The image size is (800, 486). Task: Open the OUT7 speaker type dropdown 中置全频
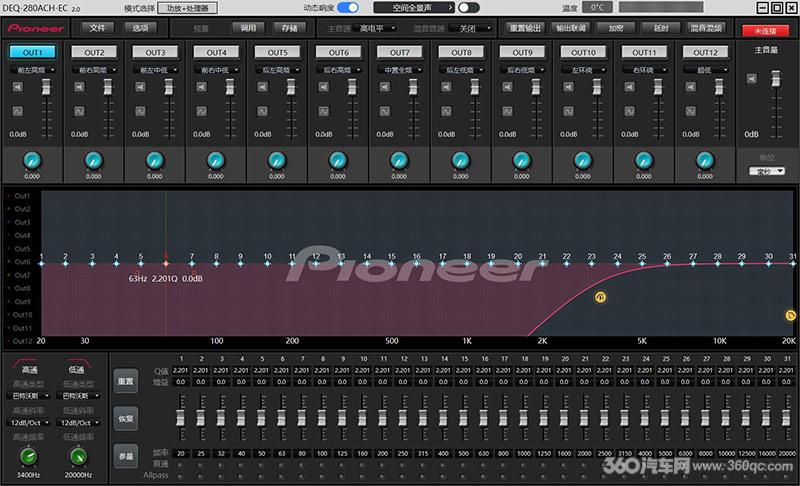[401, 70]
